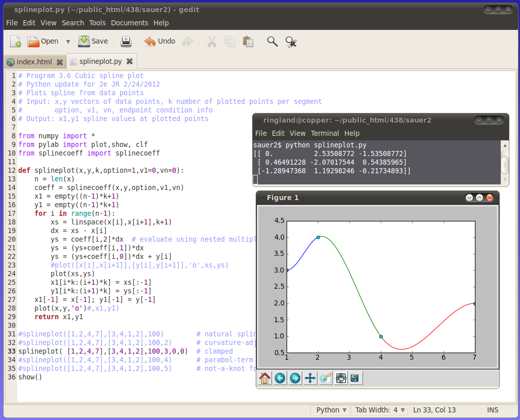Click the Redo arrow icon
The height and width of the screenshot is (420, 520).
[188, 42]
